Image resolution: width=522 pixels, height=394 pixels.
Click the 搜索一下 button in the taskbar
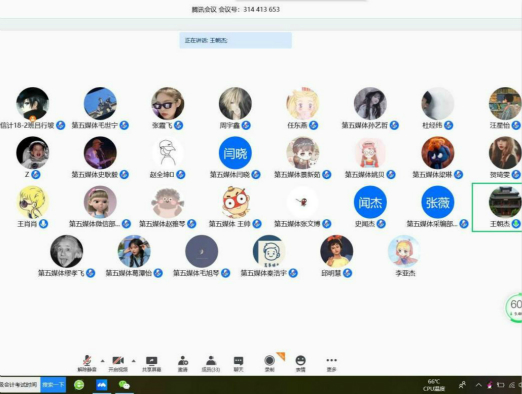[x=53, y=385]
